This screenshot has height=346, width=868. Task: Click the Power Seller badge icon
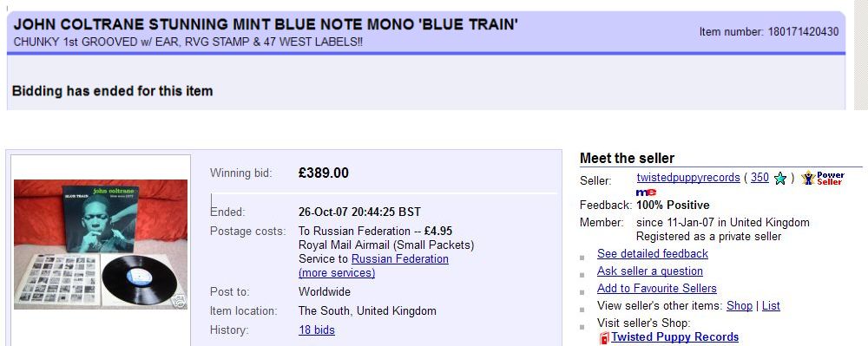822,178
